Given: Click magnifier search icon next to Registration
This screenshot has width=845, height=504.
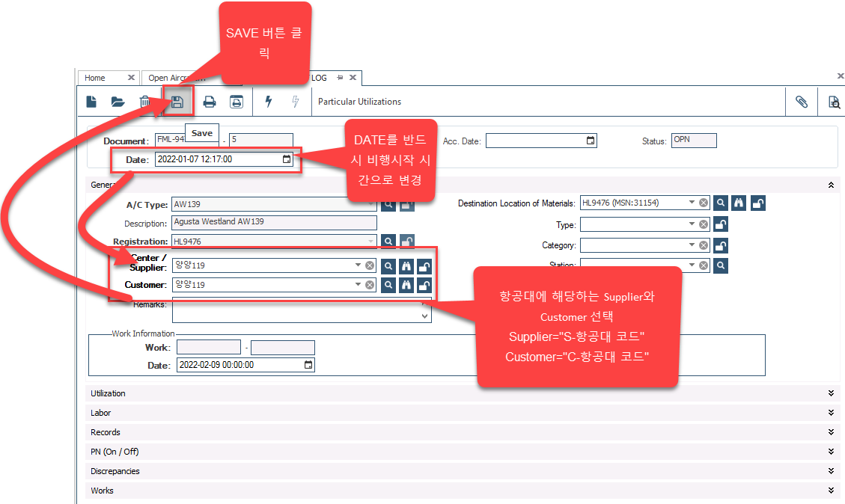Looking at the screenshot, I should tap(388, 242).
